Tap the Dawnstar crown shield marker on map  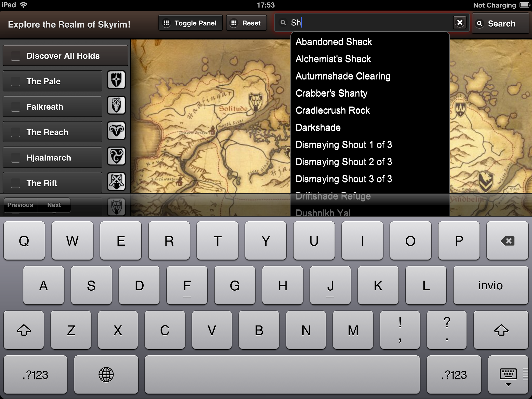point(461,110)
